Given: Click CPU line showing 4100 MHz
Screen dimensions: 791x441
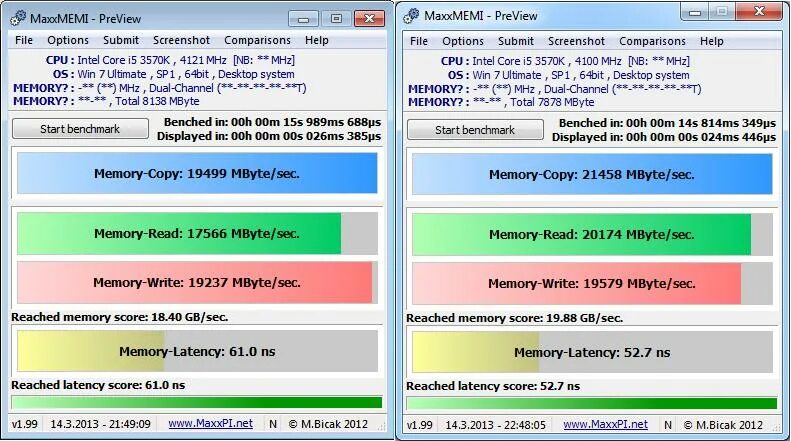Looking at the screenshot, I should [x=565, y=61].
